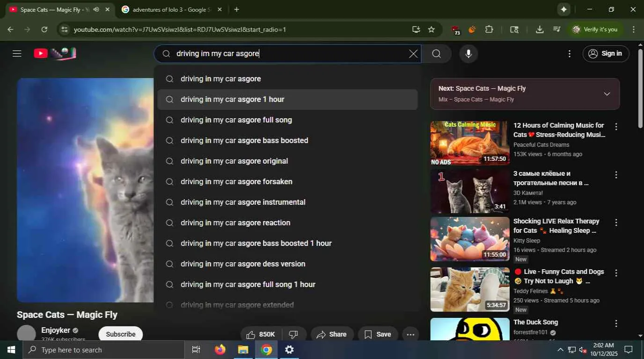The height and width of the screenshot is (359, 644).
Task: Close the Space Cats tab
Action: click(x=108, y=9)
